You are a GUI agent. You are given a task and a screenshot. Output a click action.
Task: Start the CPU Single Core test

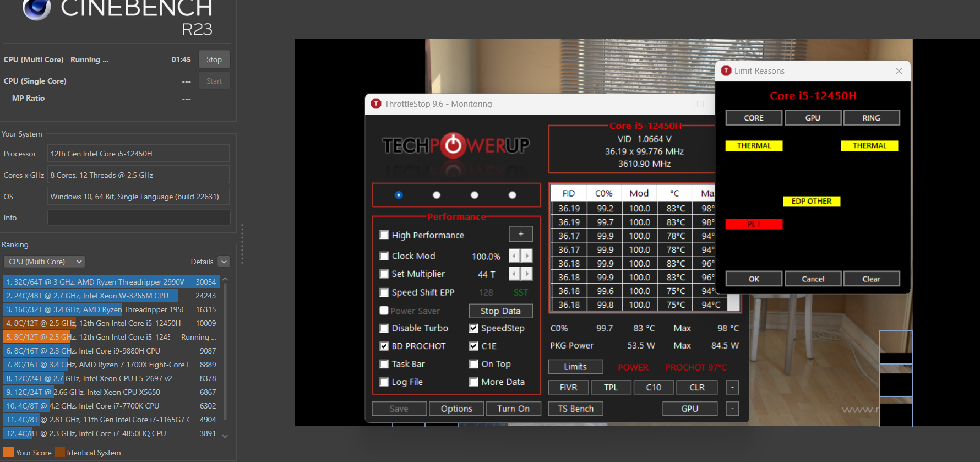point(214,81)
